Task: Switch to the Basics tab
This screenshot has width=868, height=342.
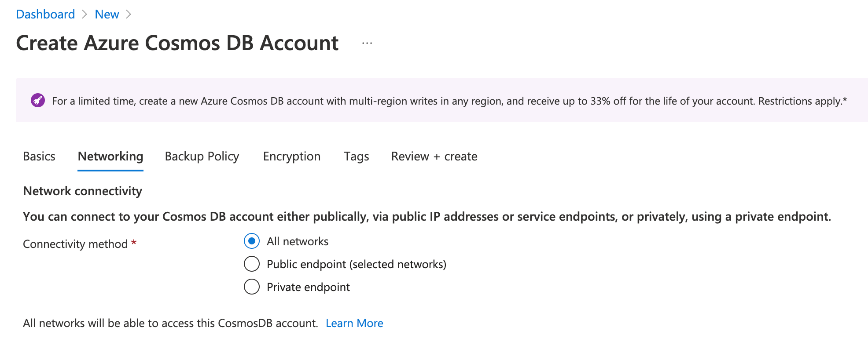Action: click(x=39, y=156)
